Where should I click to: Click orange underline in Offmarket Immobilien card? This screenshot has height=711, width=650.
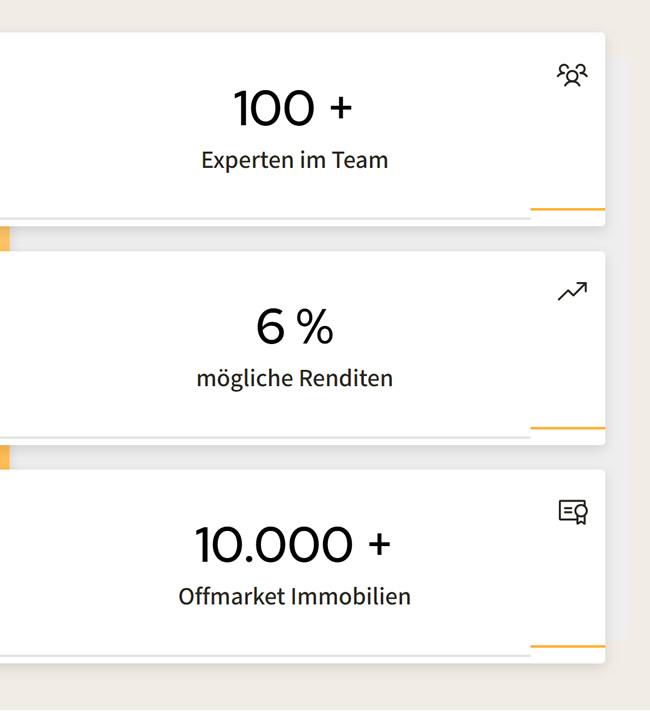pyautogui.click(x=567, y=646)
